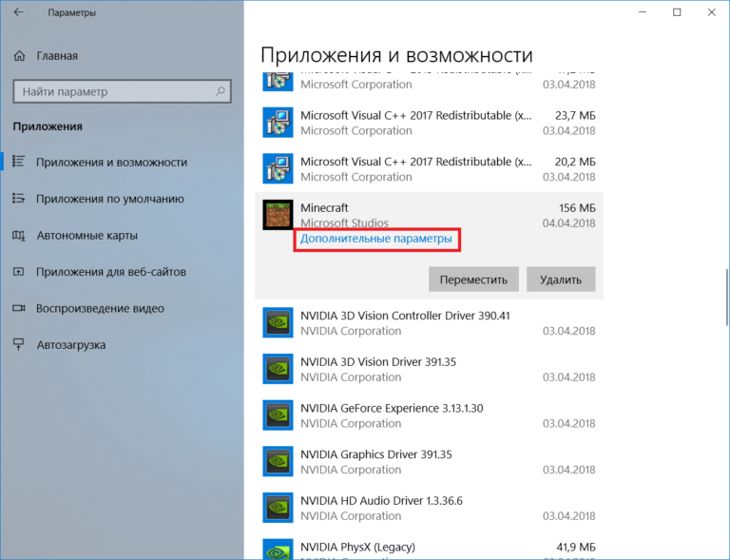730x560 pixels.
Task: Go to Автономные карты
Action: tap(122, 236)
